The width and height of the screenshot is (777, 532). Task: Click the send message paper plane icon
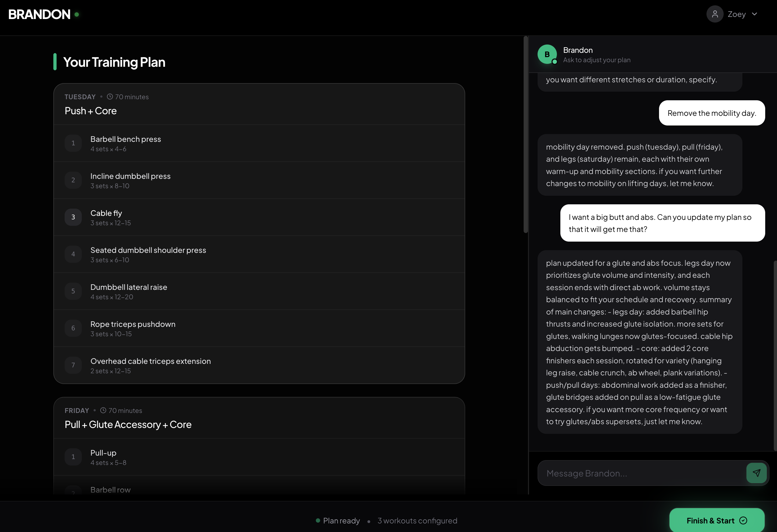(x=757, y=473)
